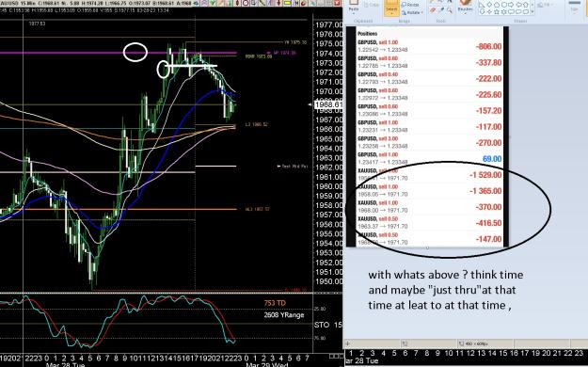This screenshot has width=588, height=367.
Task: Click the -222.00 GBPUSD loss value
Action: (488, 79)
